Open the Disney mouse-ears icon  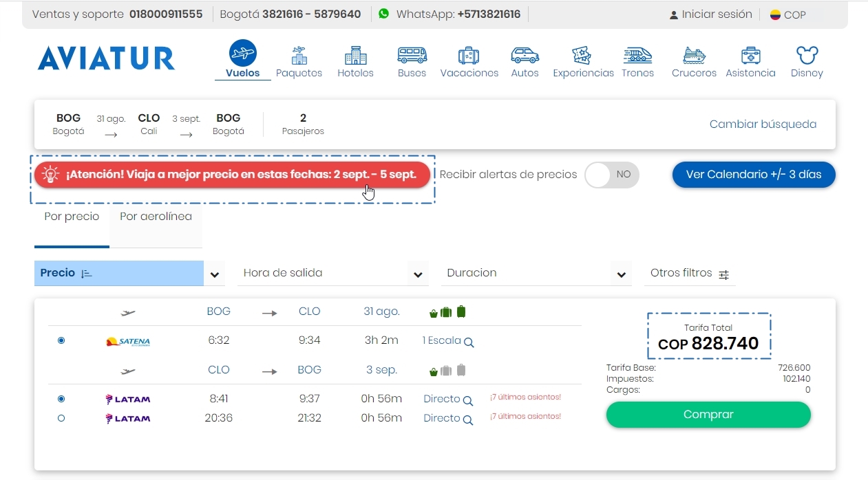[x=807, y=55]
